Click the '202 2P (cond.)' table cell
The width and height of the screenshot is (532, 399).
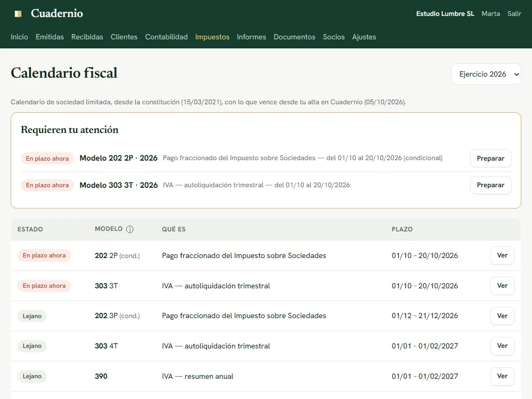click(x=118, y=255)
